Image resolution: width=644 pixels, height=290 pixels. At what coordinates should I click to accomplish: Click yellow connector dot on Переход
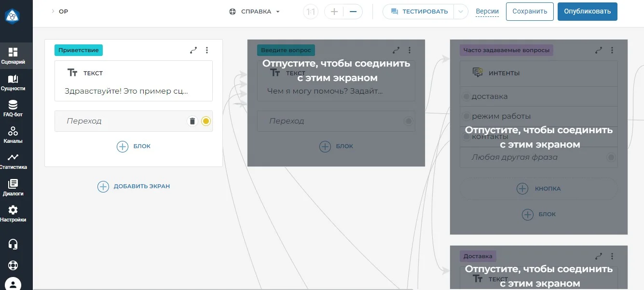click(x=206, y=121)
